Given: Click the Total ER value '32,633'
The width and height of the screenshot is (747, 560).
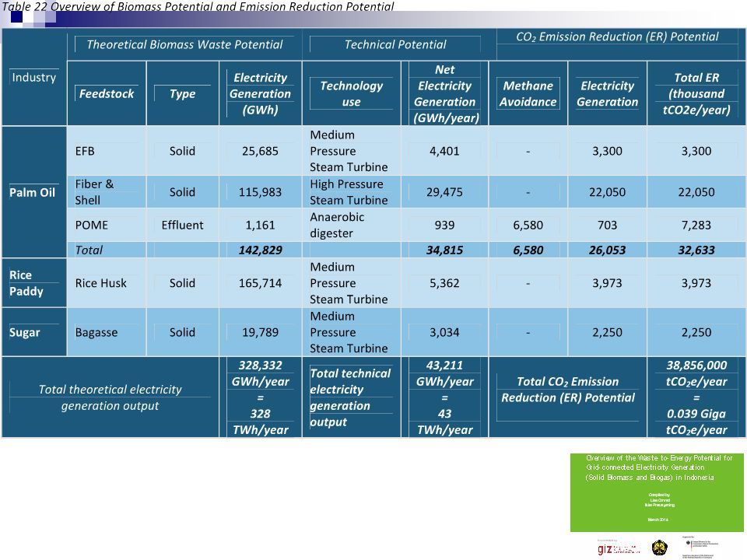Looking at the screenshot, I should point(696,250).
